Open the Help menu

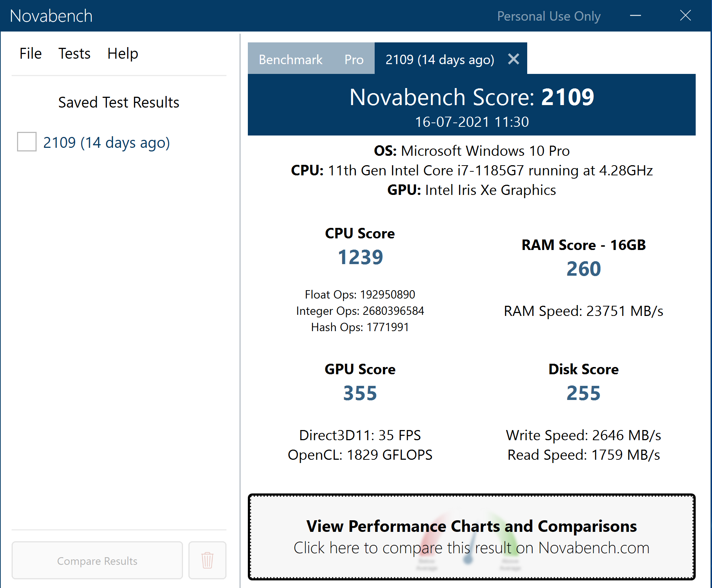tap(122, 53)
